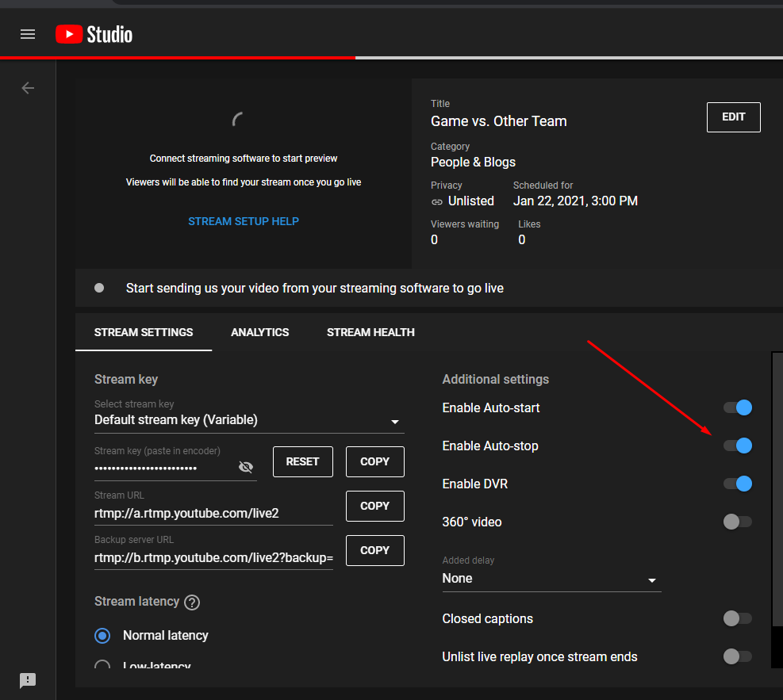Click the YouTube Studio logo
Image resolution: width=783 pixels, height=700 pixels.
pos(94,34)
